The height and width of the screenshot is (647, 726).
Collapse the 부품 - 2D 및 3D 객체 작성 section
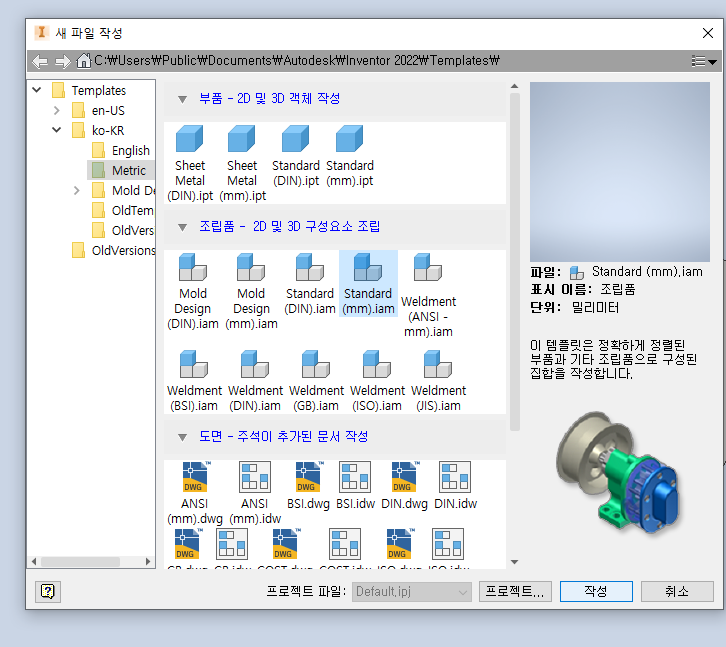[x=182, y=99]
